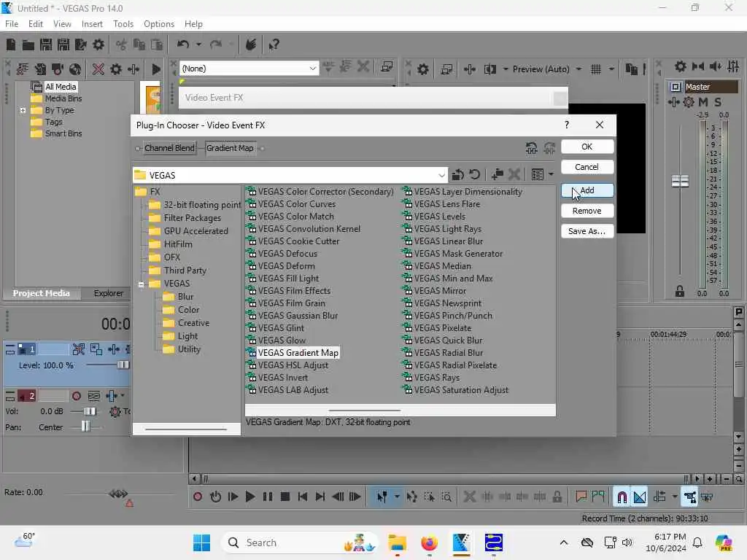Adjust track 2 Pan slider
747x560 pixels.
pyautogui.click(x=85, y=426)
